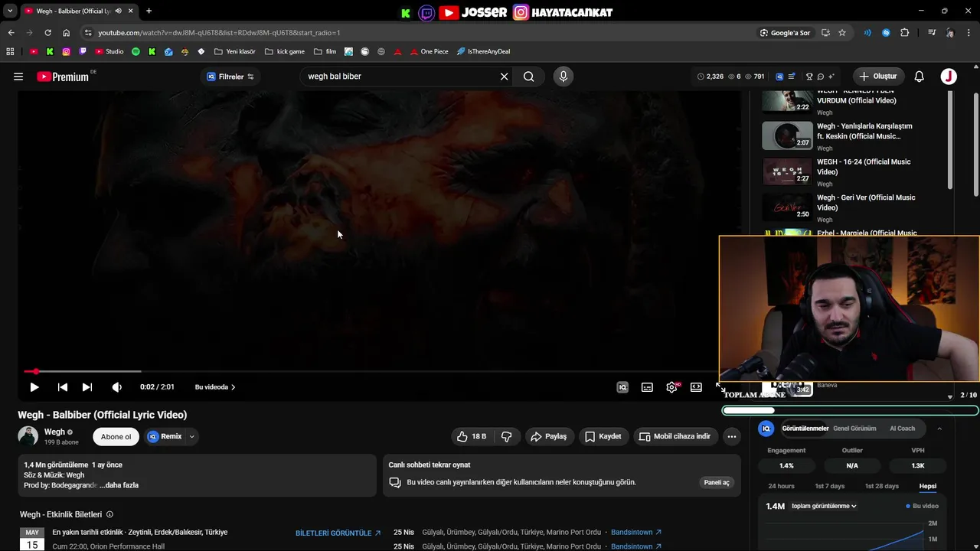Open info icon beside Etkinlik Biletleri
980x551 pixels.
point(109,514)
